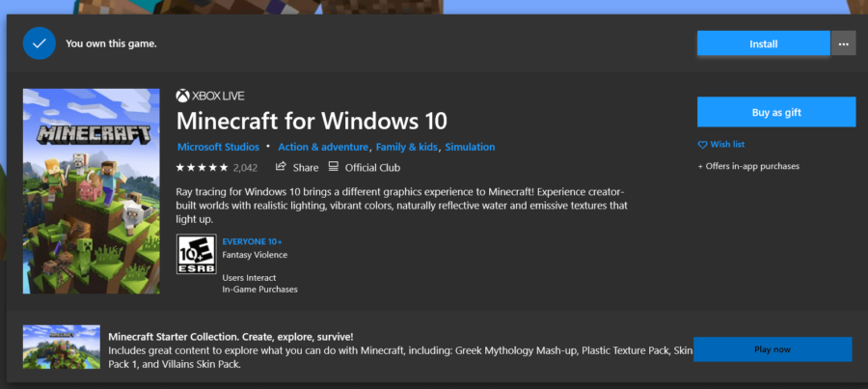Click the blue checkmark ownership icon

40,43
